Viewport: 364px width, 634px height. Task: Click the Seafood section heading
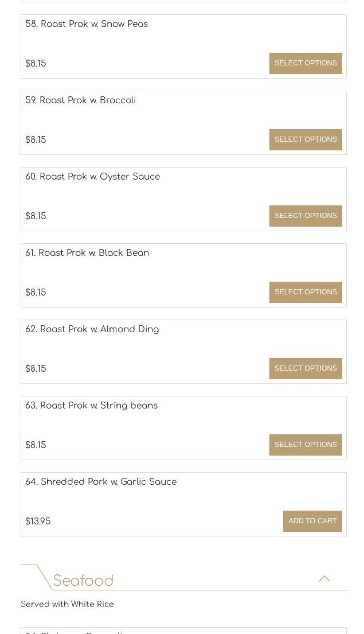pos(83,581)
